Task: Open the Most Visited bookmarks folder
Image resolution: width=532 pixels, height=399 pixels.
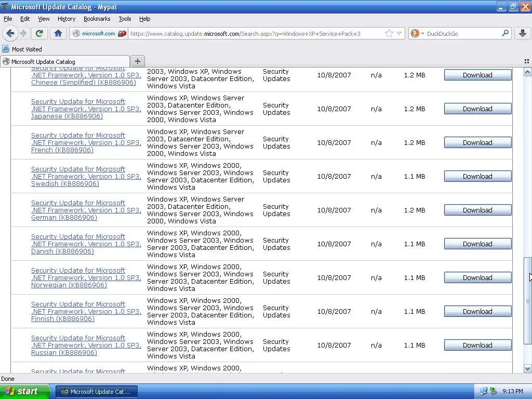Action: [22, 49]
